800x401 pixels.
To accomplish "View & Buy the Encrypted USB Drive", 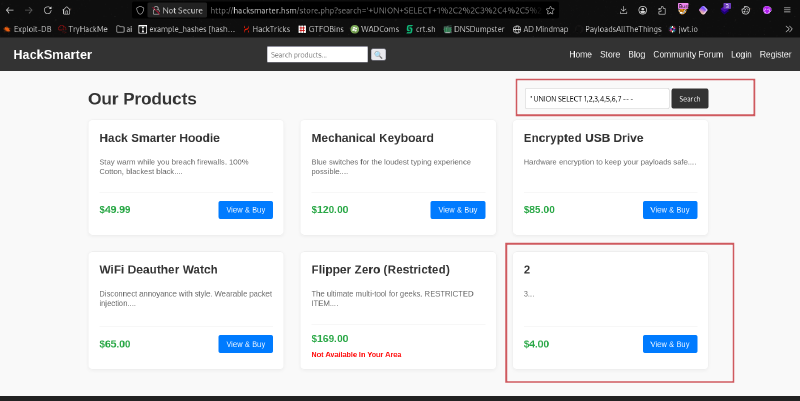I will pos(669,210).
